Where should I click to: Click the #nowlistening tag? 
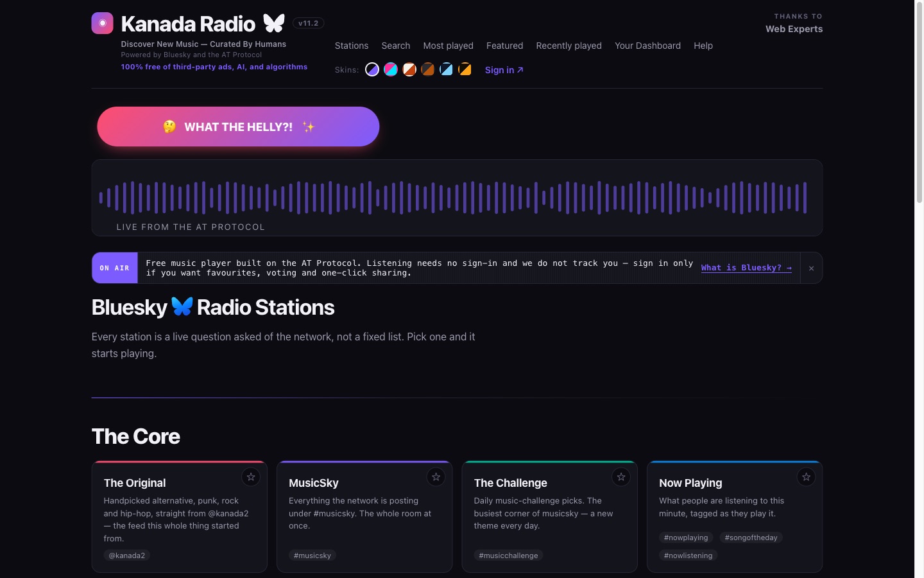tap(689, 556)
